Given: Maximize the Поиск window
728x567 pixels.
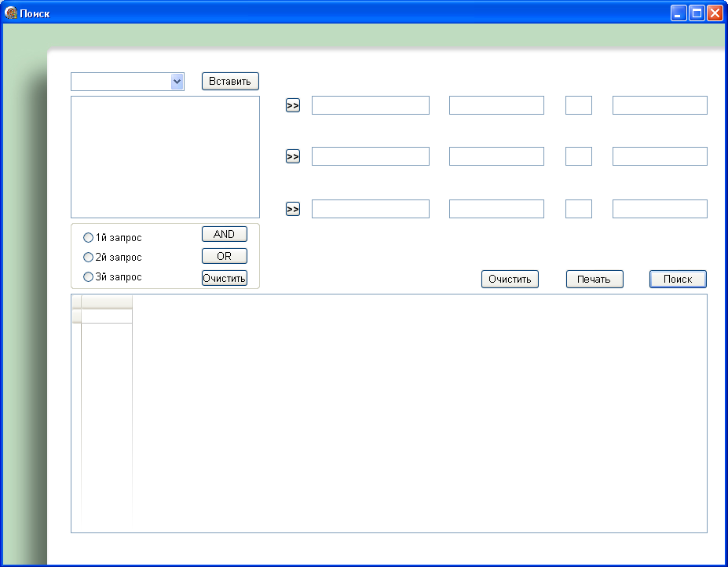Looking at the screenshot, I should coord(697,13).
